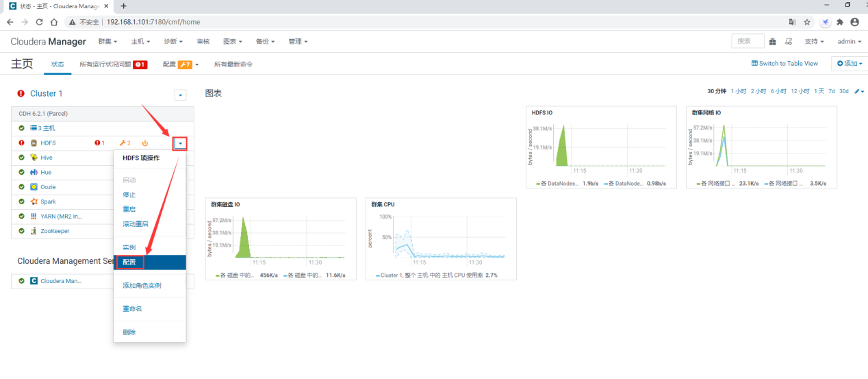This screenshot has height=379, width=868.
Task: Set chart time range to 1 小时
Action: click(x=739, y=91)
